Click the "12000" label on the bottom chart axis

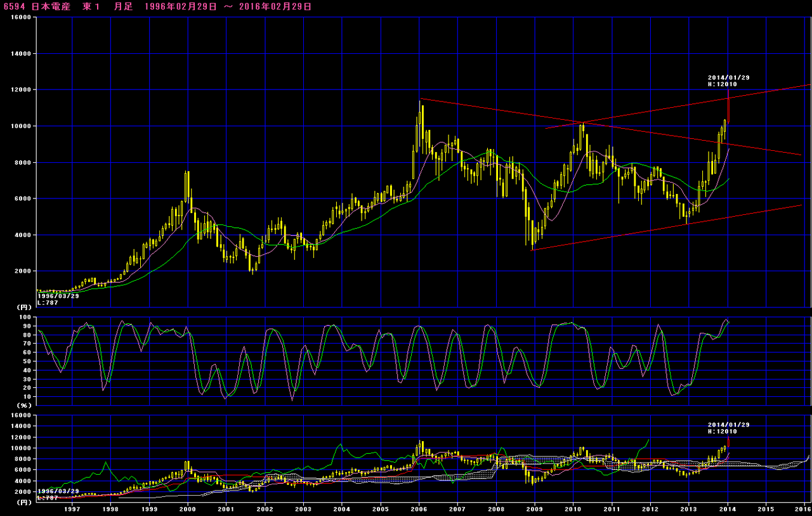[x=21, y=437]
